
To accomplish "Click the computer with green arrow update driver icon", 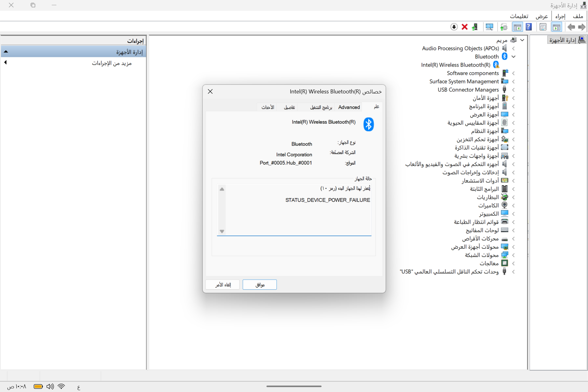I will coord(475,27).
